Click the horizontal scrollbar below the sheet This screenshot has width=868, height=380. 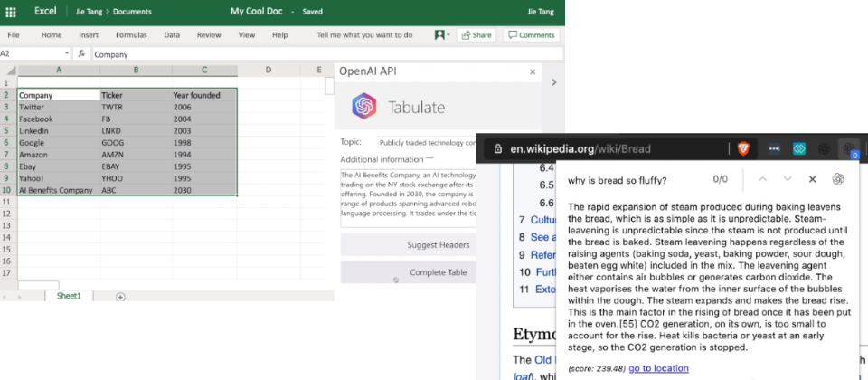click(39, 285)
